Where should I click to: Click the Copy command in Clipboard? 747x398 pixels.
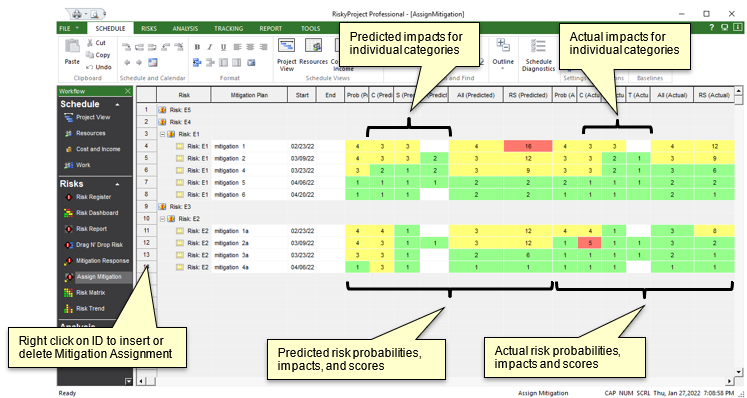coord(98,55)
